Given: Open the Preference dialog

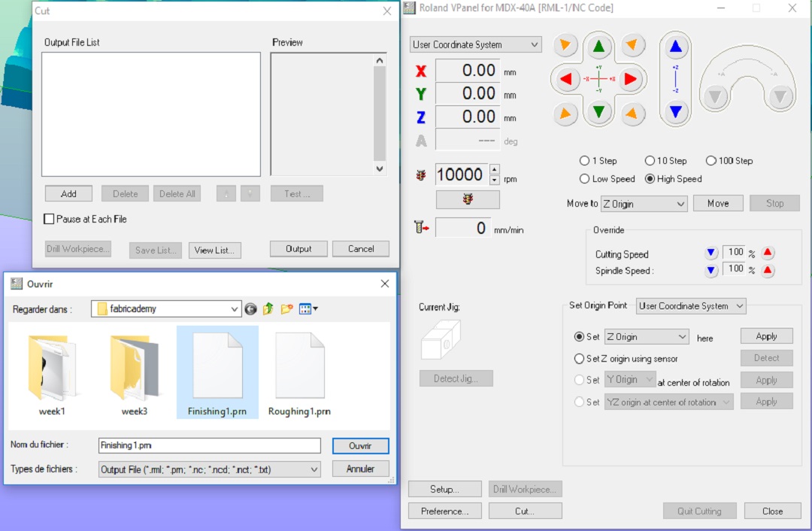Looking at the screenshot, I should click(x=444, y=511).
